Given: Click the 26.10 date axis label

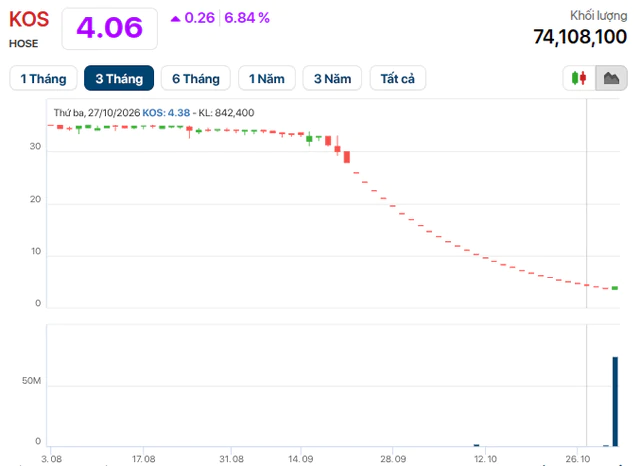Looking at the screenshot, I should click(578, 459).
